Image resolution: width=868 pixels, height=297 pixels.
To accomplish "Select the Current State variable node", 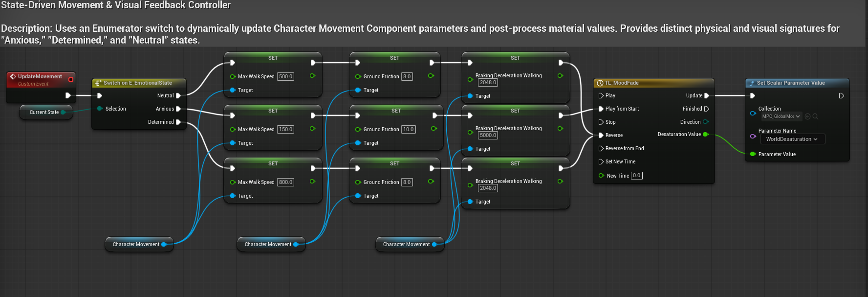I will pyautogui.click(x=46, y=112).
